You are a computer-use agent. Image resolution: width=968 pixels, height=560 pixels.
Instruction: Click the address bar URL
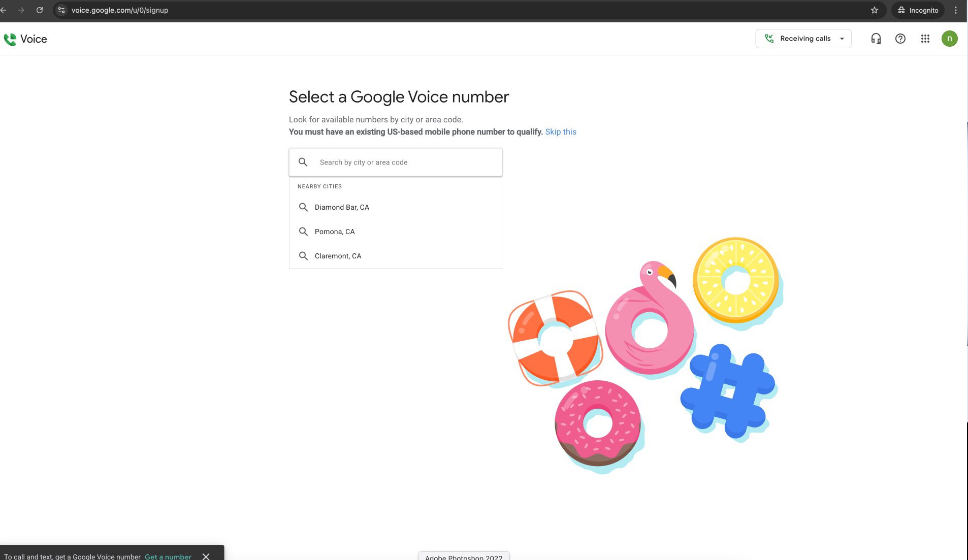pos(120,10)
